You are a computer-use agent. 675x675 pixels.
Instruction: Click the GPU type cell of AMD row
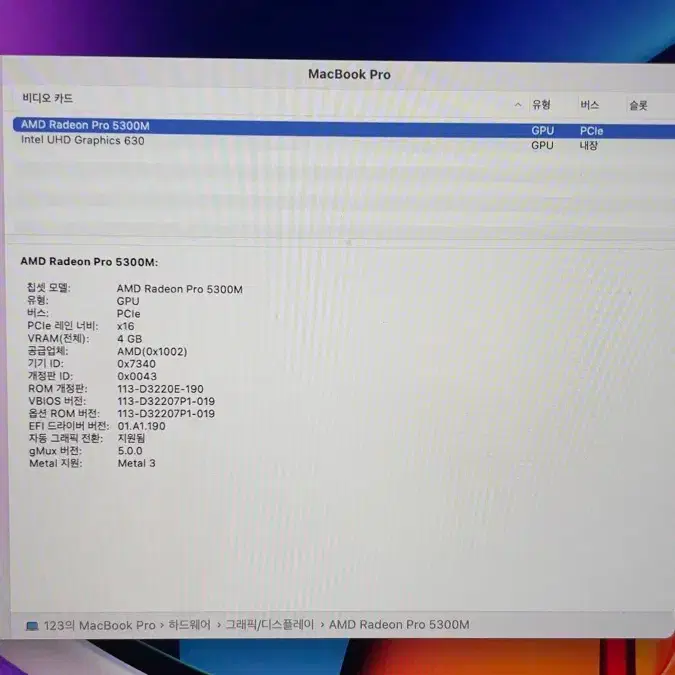[542, 130]
